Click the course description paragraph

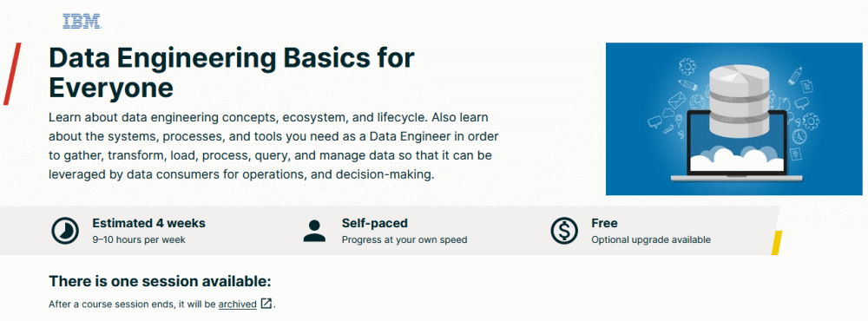coord(274,147)
